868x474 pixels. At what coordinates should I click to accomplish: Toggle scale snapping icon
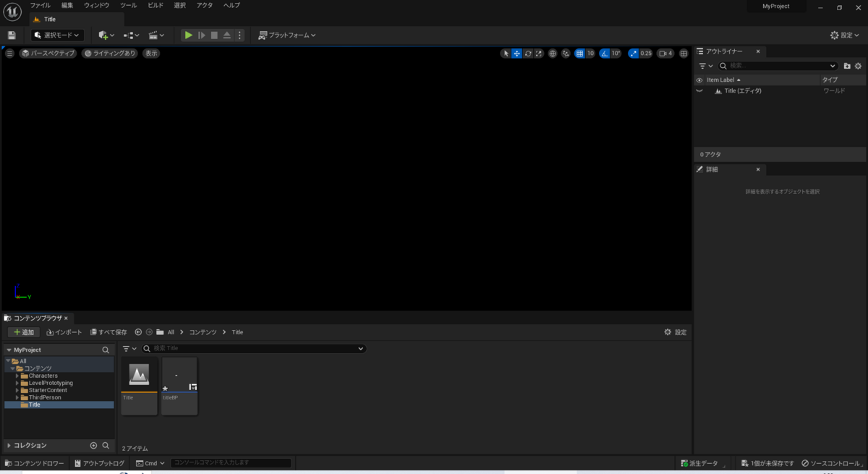click(634, 54)
